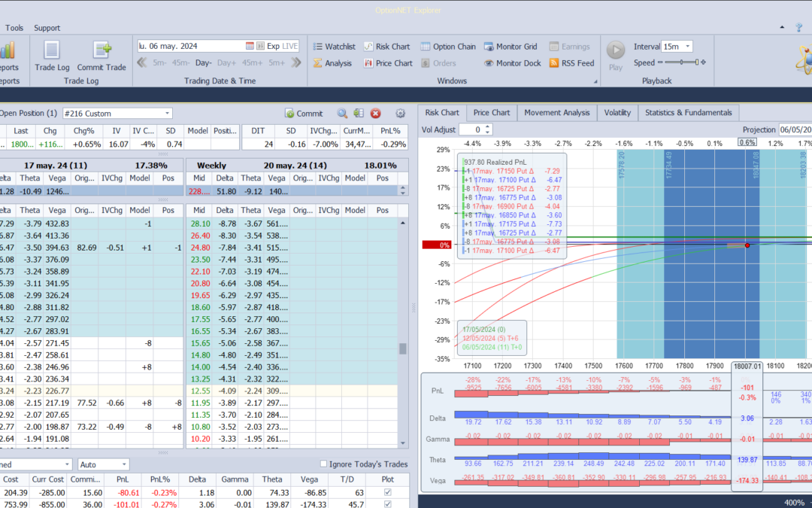Collapse the ribbon using the top-right arrow
812x508 pixels.
coord(782,28)
